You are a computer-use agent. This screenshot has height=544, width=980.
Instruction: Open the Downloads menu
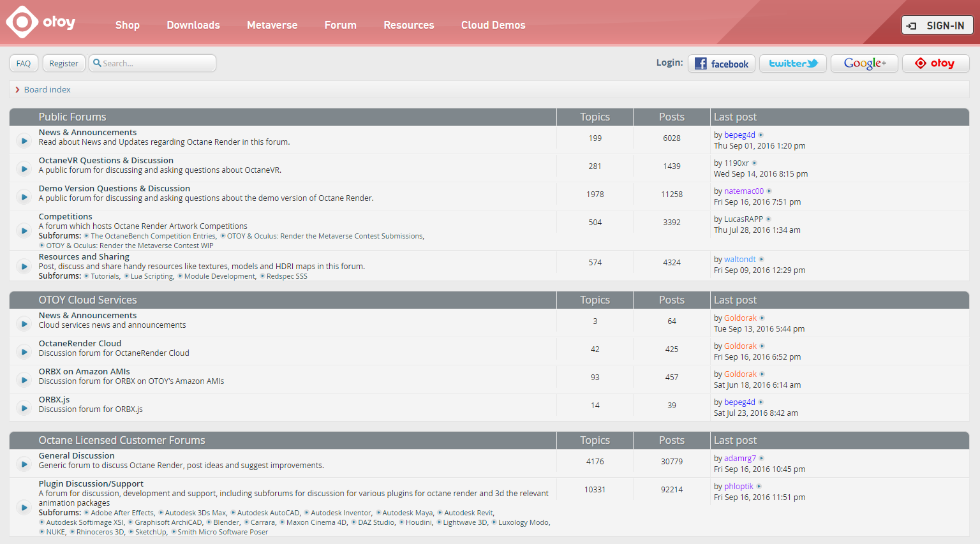point(193,25)
